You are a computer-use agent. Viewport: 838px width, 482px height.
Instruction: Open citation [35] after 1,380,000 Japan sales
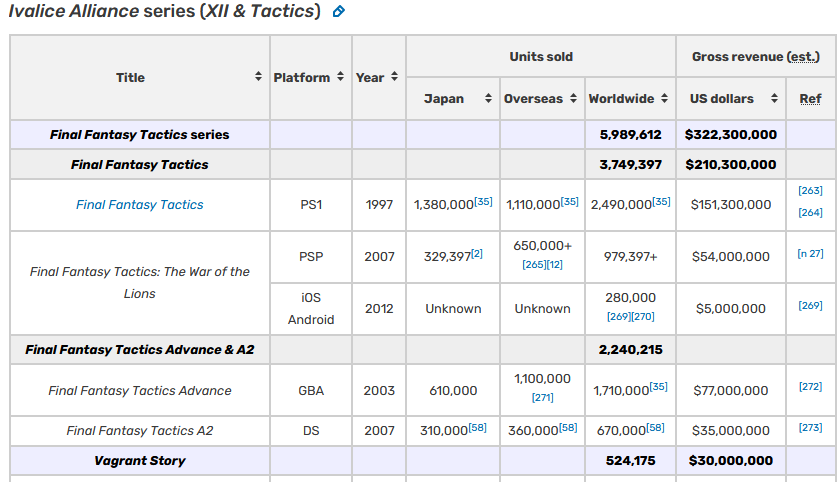[x=483, y=201]
